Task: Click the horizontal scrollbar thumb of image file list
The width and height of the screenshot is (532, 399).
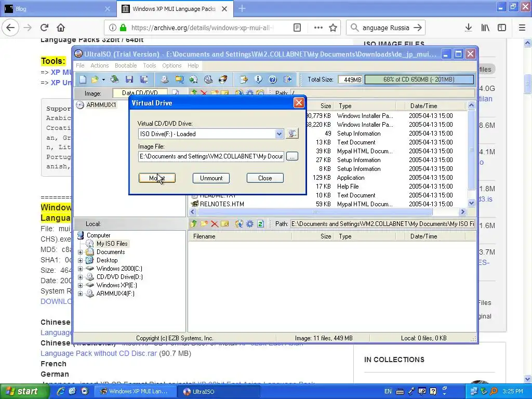Action: click(315, 212)
